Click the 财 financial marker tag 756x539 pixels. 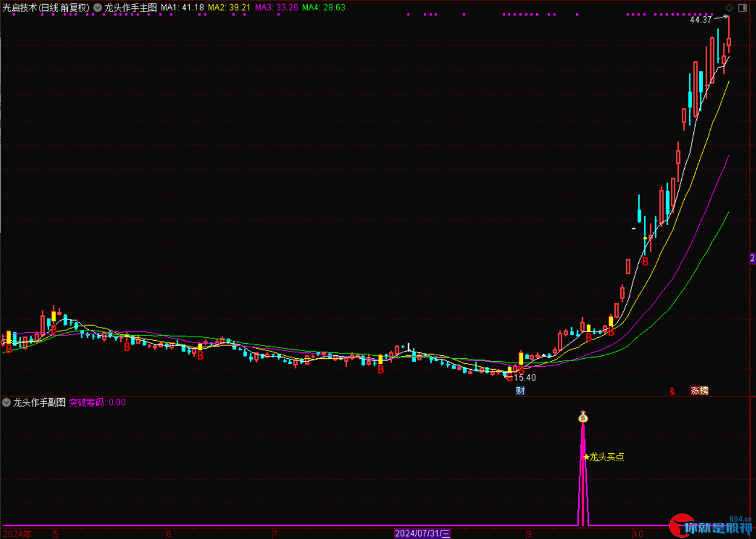[521, 391]
